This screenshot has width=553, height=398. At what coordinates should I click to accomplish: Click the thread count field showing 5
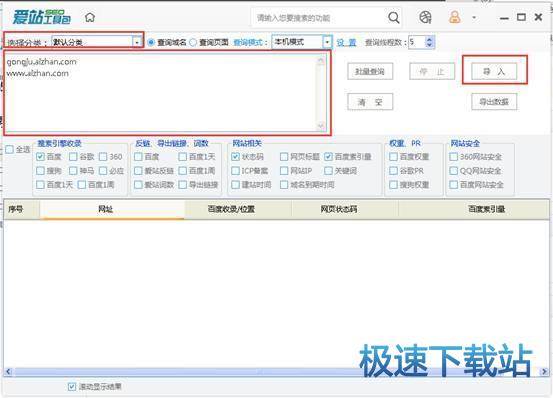(417, 42)
